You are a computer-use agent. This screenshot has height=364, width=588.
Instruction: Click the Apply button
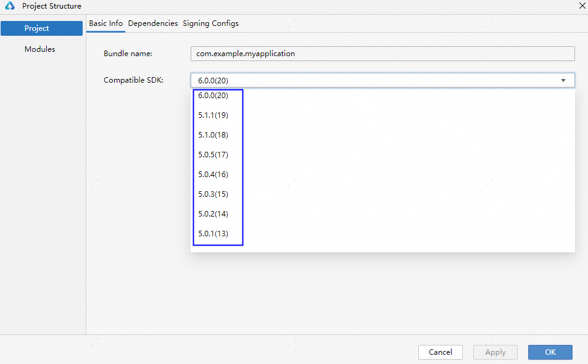[495, 352]
